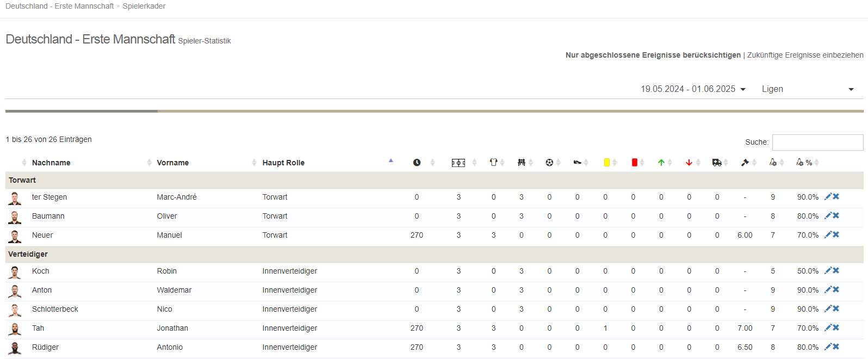Screen dimensions: 868x359
Task: Sort by the yellow card column
Action: 606,163
